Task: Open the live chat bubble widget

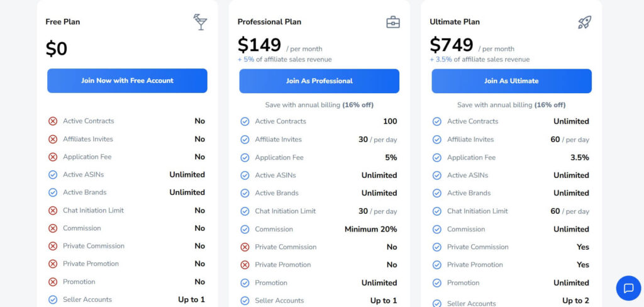Action: click(x=628, y=288)
